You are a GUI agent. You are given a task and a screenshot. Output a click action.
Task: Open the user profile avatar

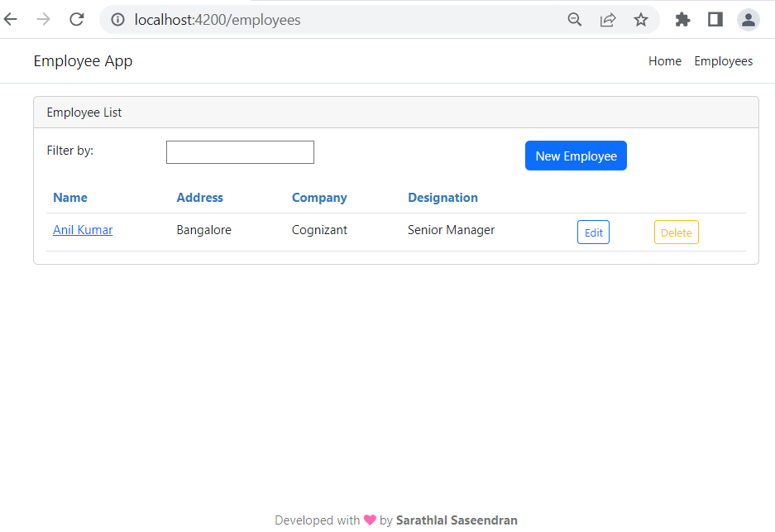pos(749,20)
